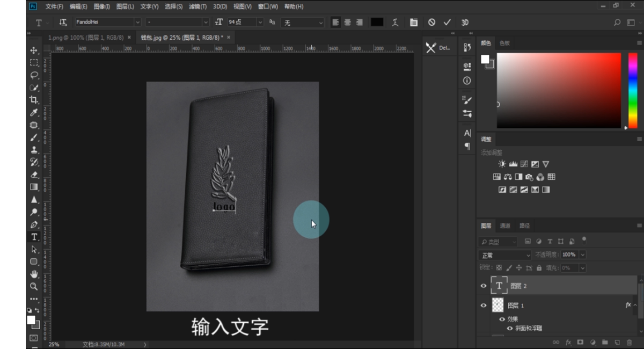Hide the 效果 effects group

point(502,319)
